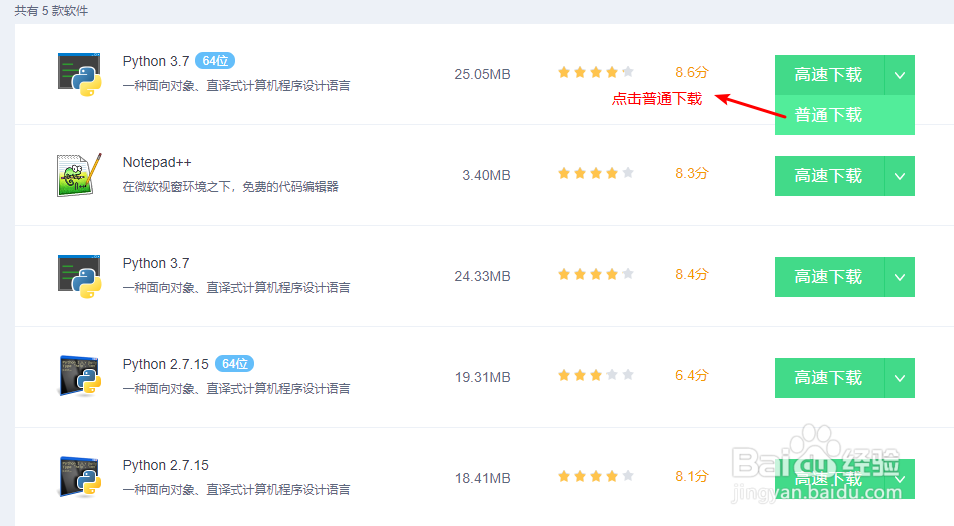Expand download options for Python 3.7 32-bit

click(899, 277)
